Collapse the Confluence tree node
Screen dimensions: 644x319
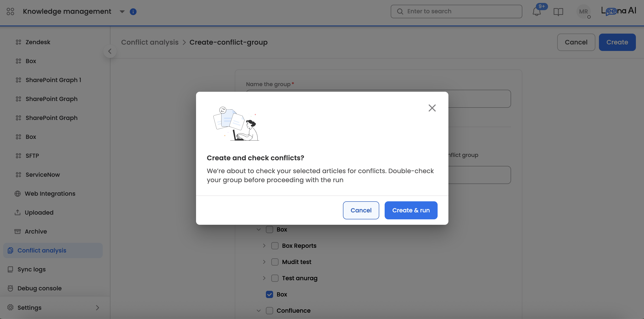pos(258,310)
